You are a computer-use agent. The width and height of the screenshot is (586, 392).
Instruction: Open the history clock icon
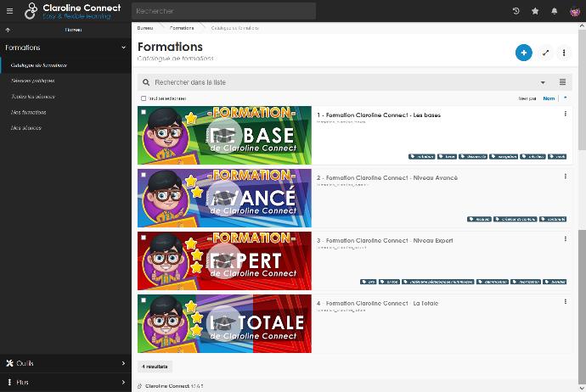coord(516,11)
